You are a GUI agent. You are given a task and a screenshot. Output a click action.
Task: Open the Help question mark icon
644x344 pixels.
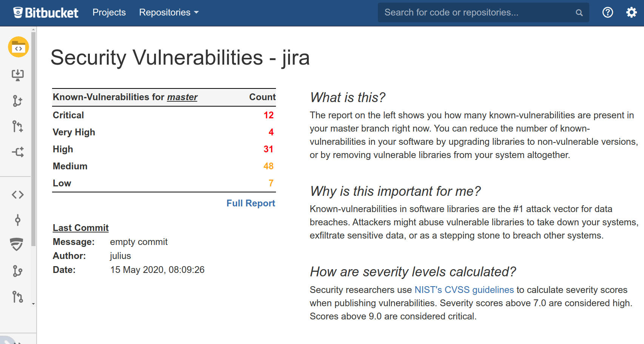coord(607,12)
